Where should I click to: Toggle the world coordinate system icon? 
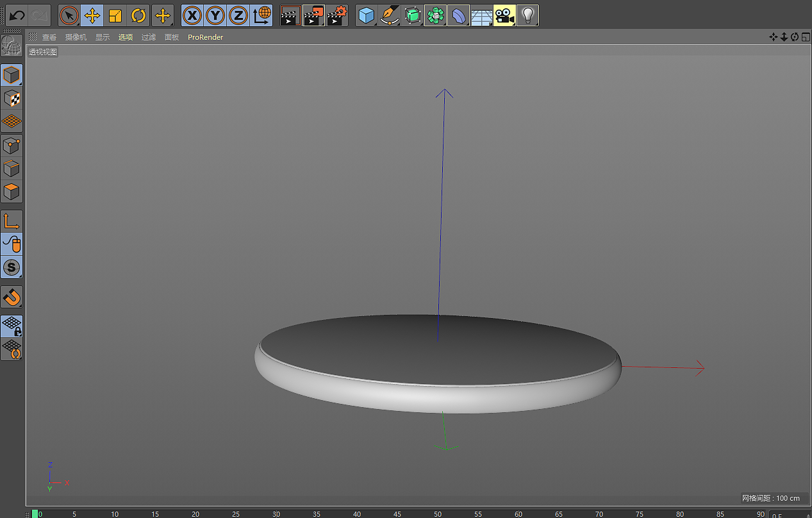(x=261, y=15)
